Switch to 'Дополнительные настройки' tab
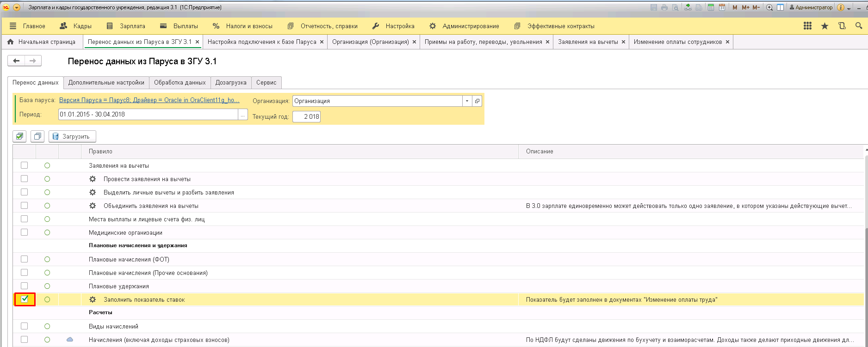Viewport: 868px width, 347px height. pyautogui.click(x=106, y=83)
